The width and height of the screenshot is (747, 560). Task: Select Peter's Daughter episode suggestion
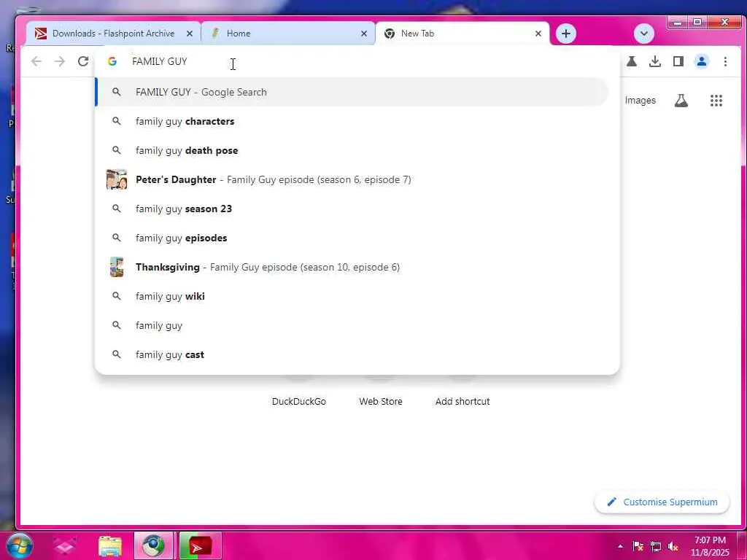pos(352,179)
